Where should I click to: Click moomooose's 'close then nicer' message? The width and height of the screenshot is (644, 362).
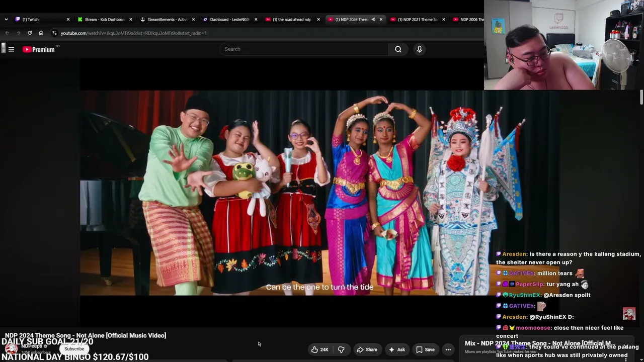pos(560,332)
